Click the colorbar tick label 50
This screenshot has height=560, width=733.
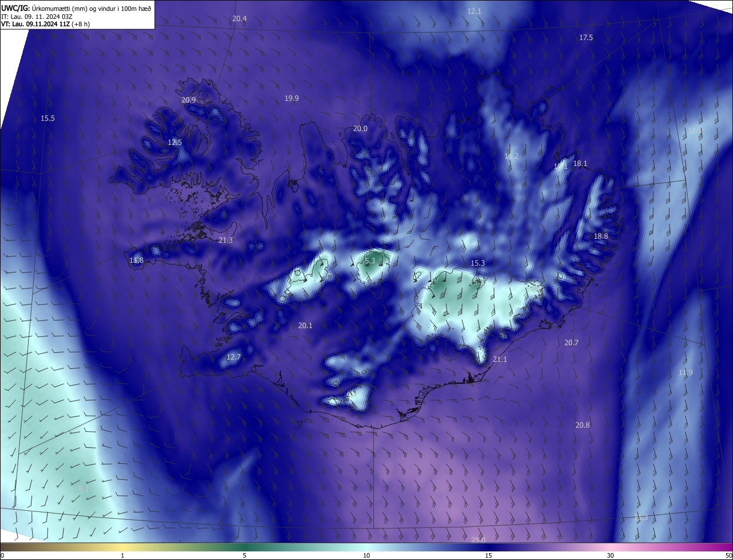(728, 556)
